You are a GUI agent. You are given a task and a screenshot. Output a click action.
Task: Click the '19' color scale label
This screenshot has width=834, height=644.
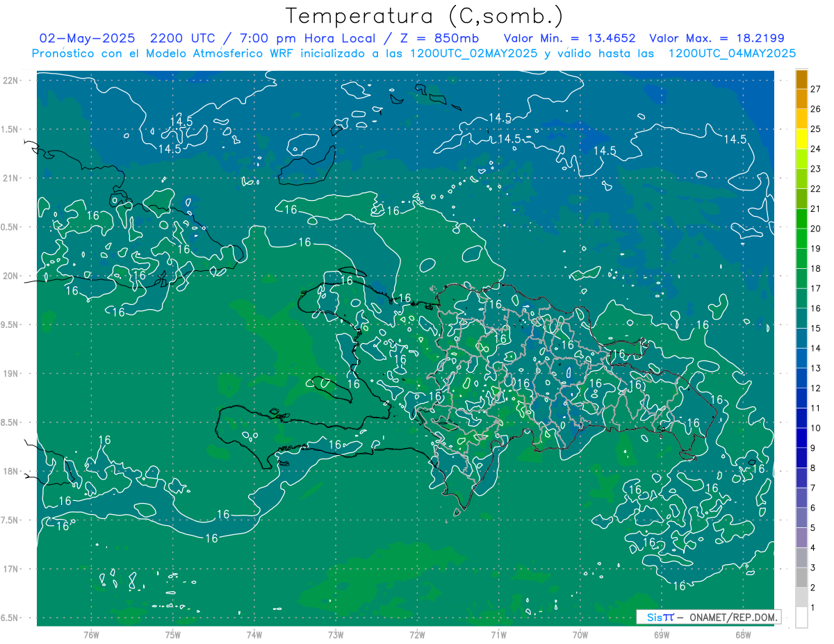[816, 249]
